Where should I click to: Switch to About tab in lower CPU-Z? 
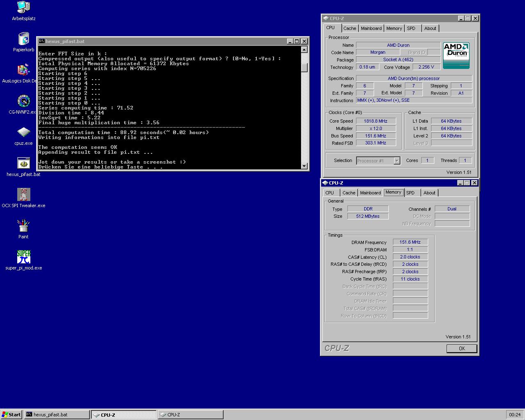click(429, 193)
